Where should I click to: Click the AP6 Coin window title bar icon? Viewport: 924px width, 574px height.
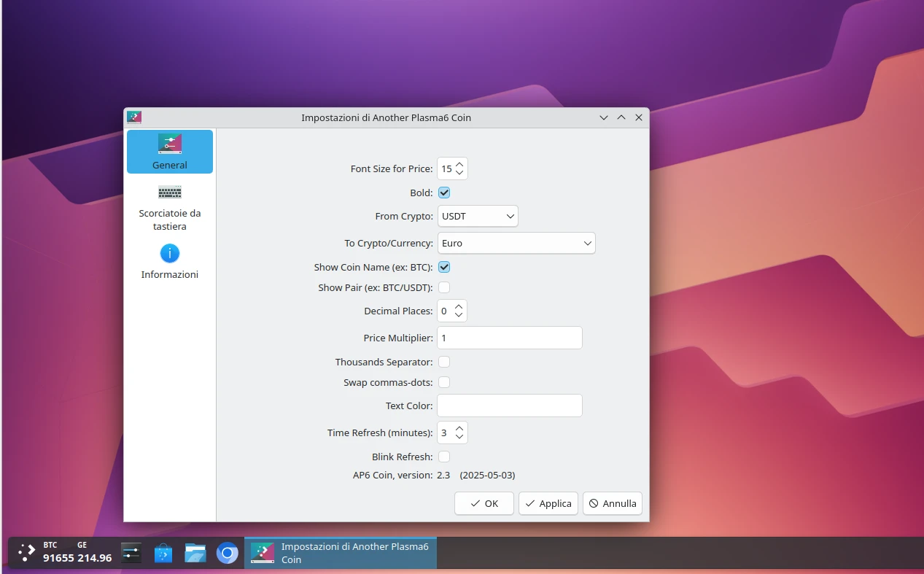(x=133, y=117)
